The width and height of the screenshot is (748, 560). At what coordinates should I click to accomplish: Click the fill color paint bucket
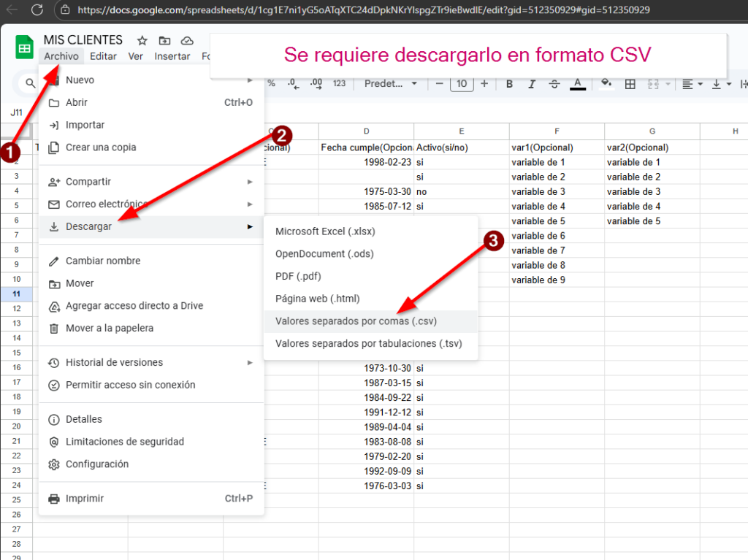point(606,83)
